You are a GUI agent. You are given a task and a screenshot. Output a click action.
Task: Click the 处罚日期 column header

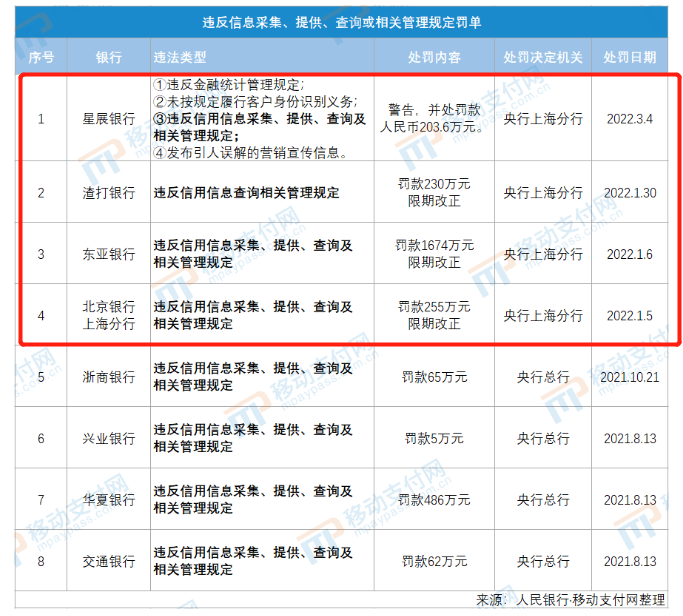click(629, 57)
